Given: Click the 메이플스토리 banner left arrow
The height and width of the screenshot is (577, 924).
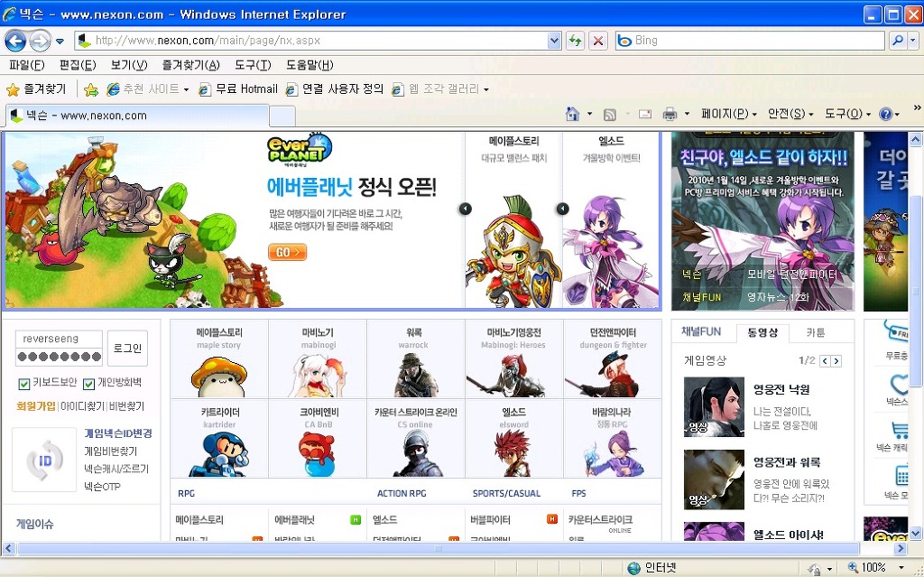Looking at the screenshot, I should (465, 209).
